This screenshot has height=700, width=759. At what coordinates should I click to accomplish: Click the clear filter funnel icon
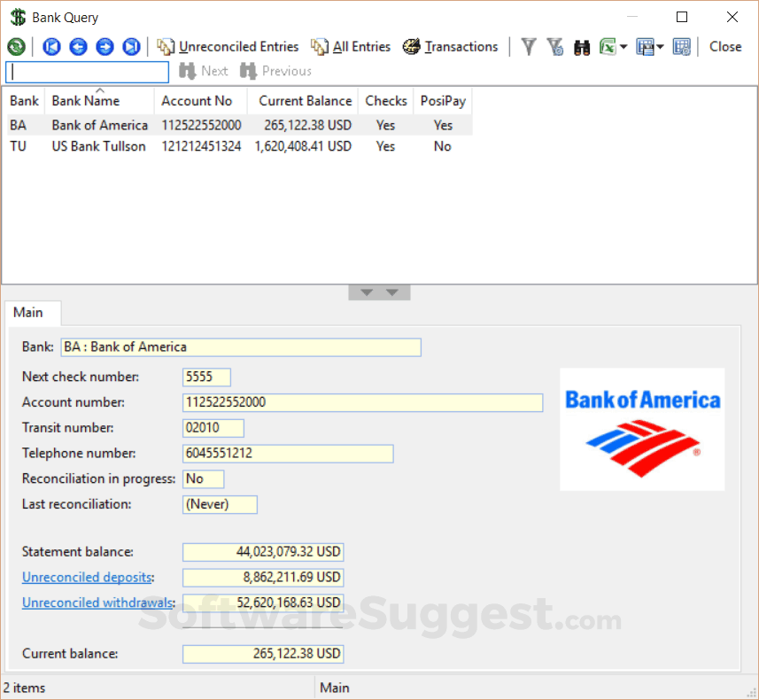(555, 47)
